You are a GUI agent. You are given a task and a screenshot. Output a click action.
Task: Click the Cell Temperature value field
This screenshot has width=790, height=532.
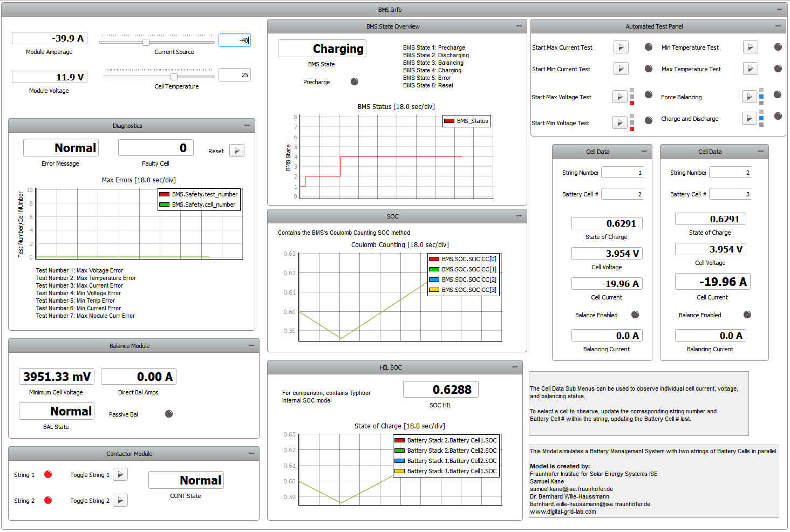[235, 75]
